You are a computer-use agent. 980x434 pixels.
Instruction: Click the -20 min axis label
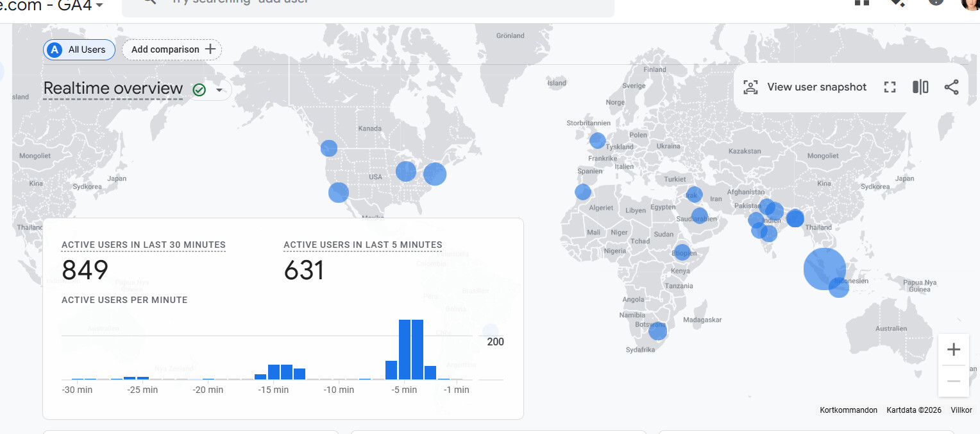click(x=208, y=390)
